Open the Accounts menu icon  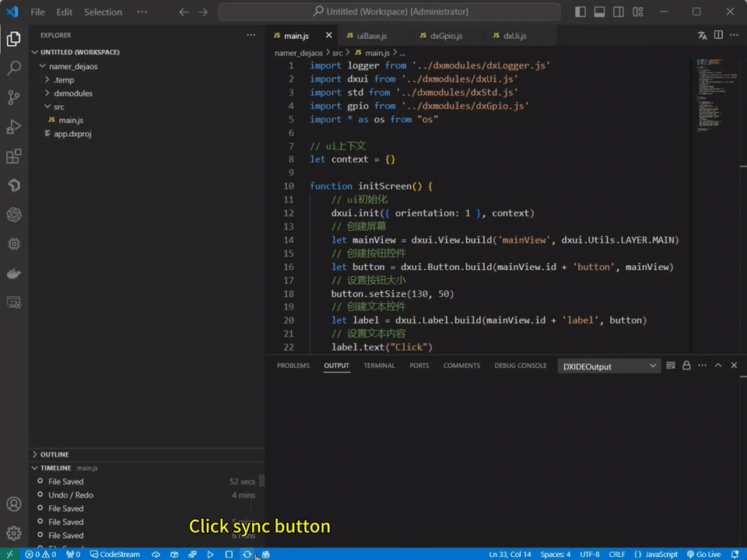click(x=14, y=504)
